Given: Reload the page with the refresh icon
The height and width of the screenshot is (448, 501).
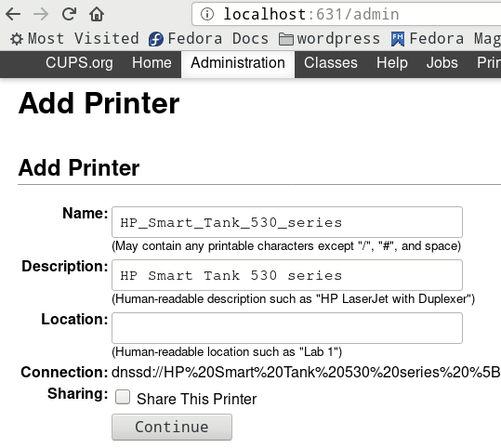Looking at the screenshot, I should point(69,14).
